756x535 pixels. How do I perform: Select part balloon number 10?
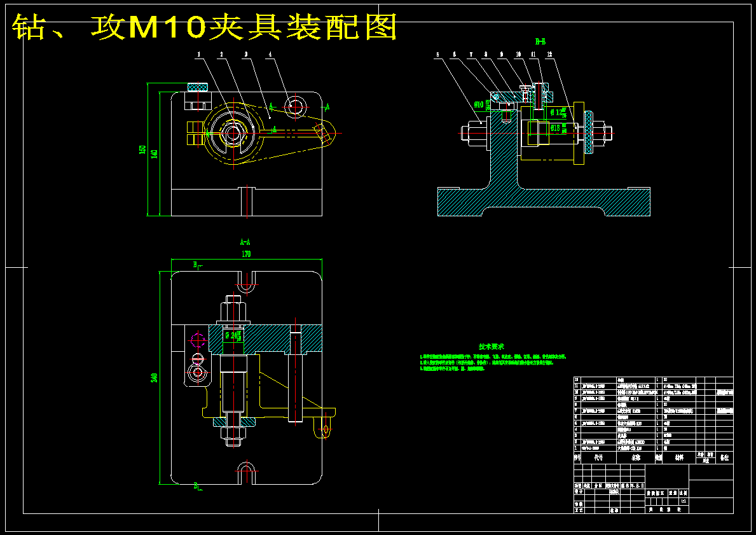pos(518,55)
